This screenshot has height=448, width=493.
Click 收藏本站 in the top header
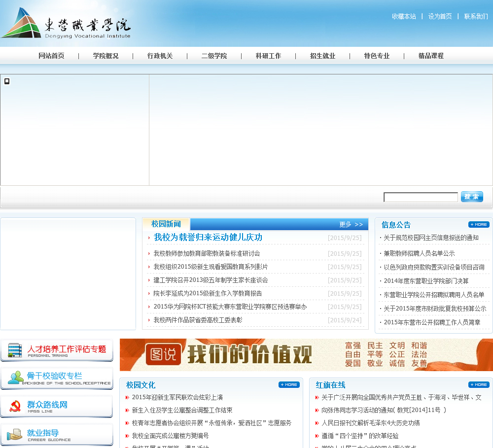click(x=404, y=16)
